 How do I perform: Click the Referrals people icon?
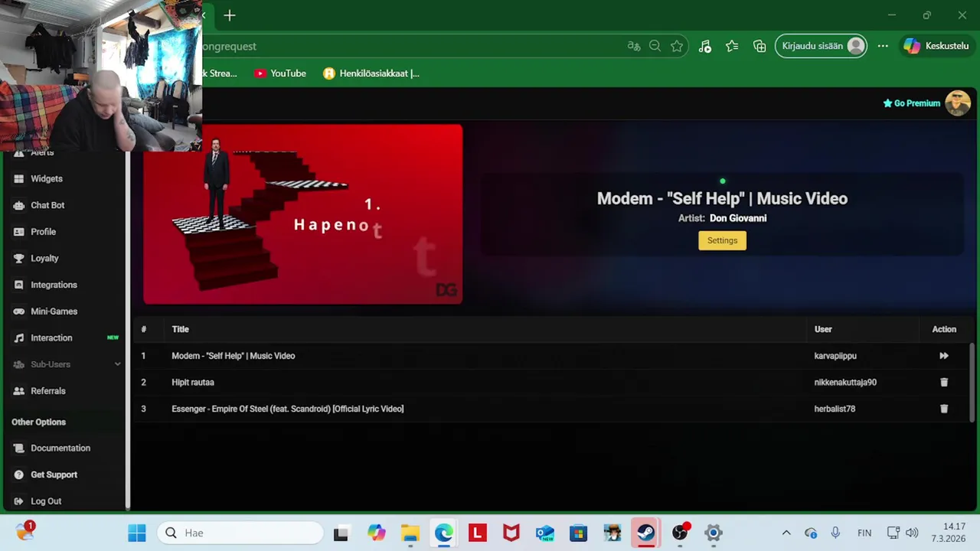(18, 391)
